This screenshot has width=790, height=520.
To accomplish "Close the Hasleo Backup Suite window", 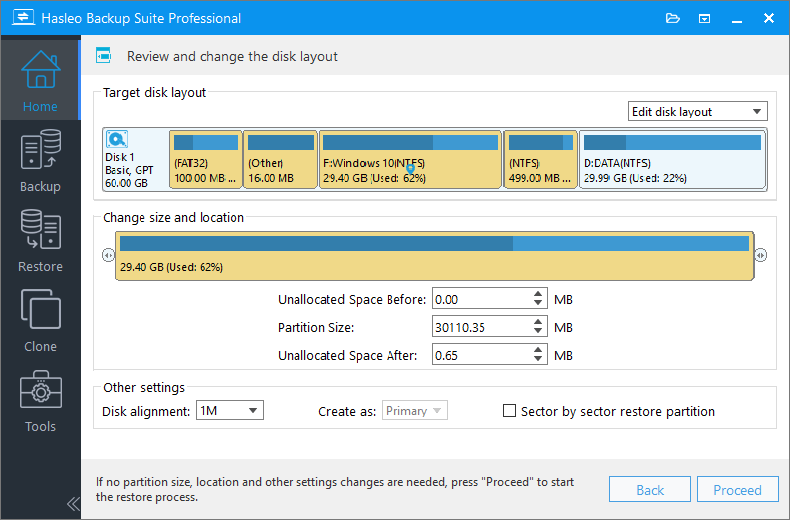I will (769, 19).
